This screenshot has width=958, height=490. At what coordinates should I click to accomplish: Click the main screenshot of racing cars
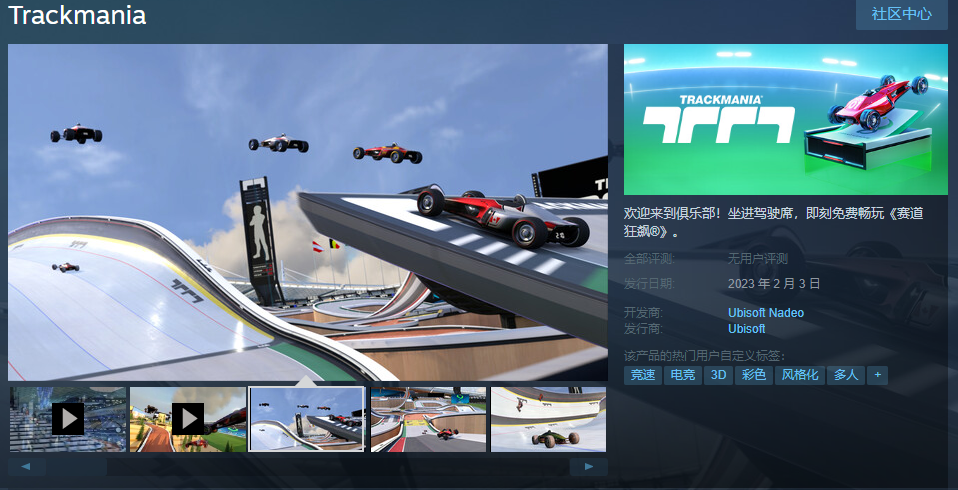point(308,212)
